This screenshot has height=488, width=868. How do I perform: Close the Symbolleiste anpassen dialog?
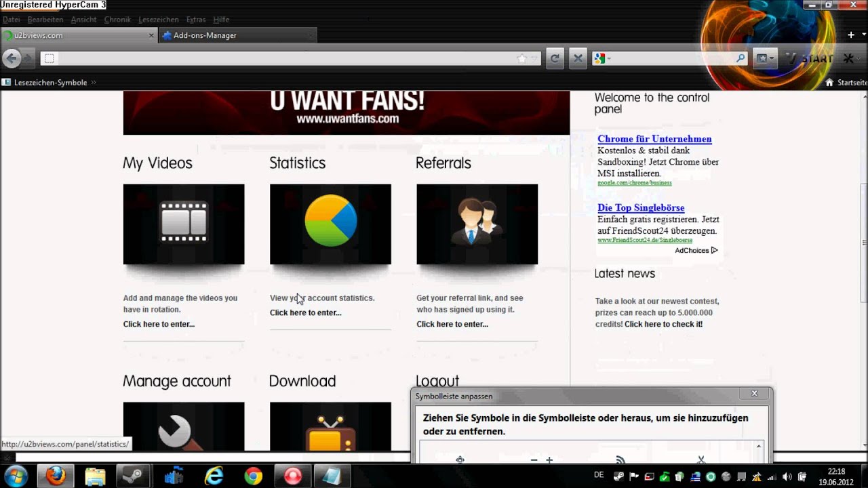pos(754,394)
